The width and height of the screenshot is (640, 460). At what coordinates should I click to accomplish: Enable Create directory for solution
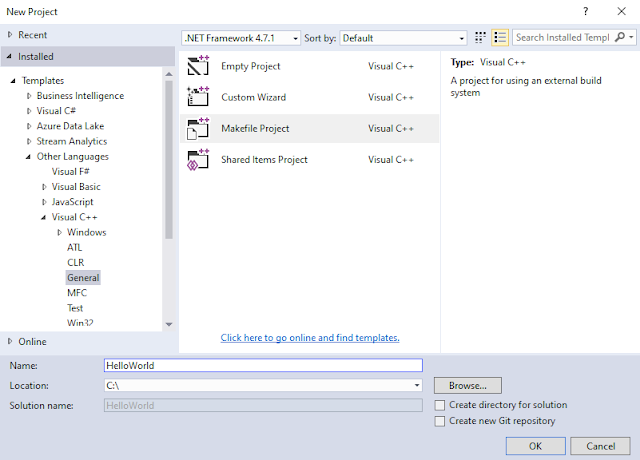coord(440,405)
